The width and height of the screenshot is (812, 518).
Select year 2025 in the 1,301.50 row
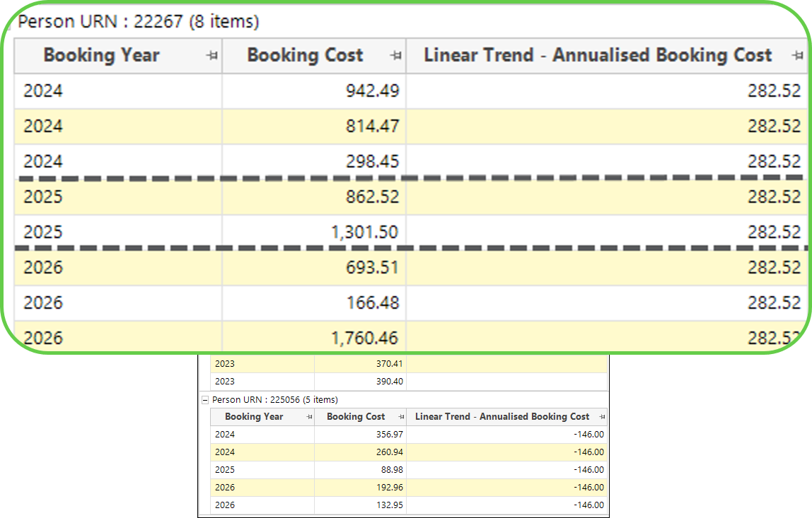[118, 232]
